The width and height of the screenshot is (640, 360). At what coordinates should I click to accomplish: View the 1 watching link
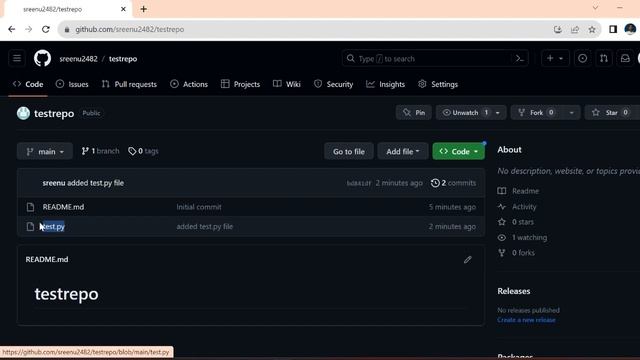click(522, 238)
